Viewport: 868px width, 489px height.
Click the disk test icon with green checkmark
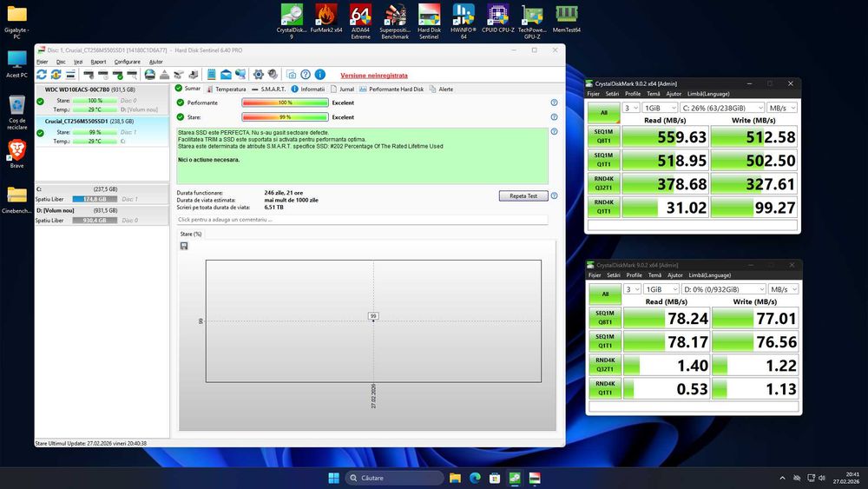click(117, 74)
